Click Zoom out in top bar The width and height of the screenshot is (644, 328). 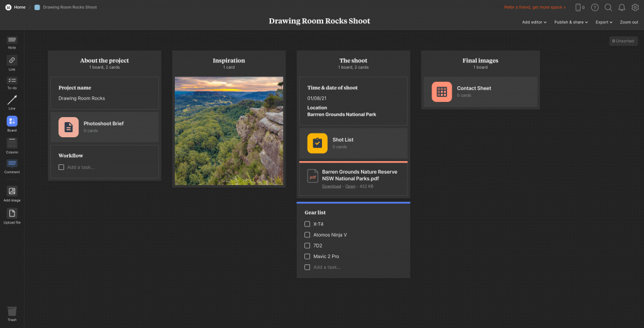pos(629,22)
